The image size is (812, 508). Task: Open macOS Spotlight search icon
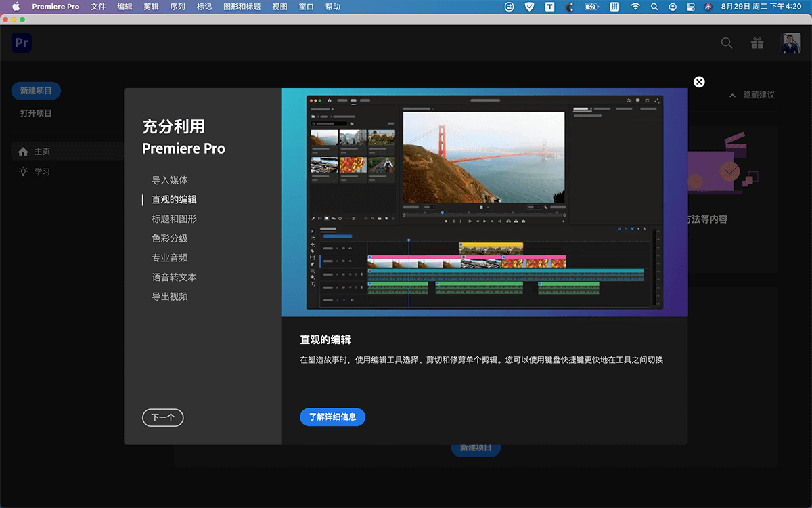point(654,7)
